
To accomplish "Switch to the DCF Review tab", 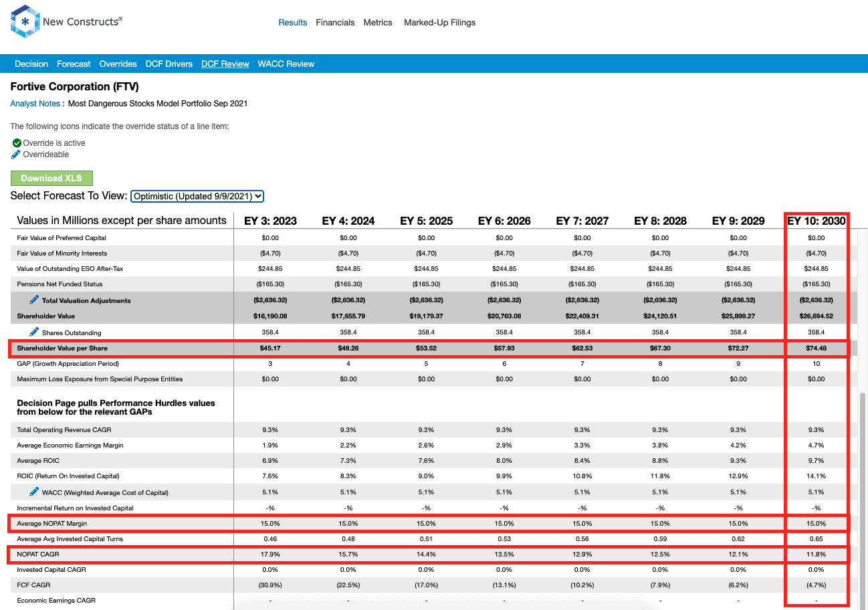I will click(x=225, y=64).
